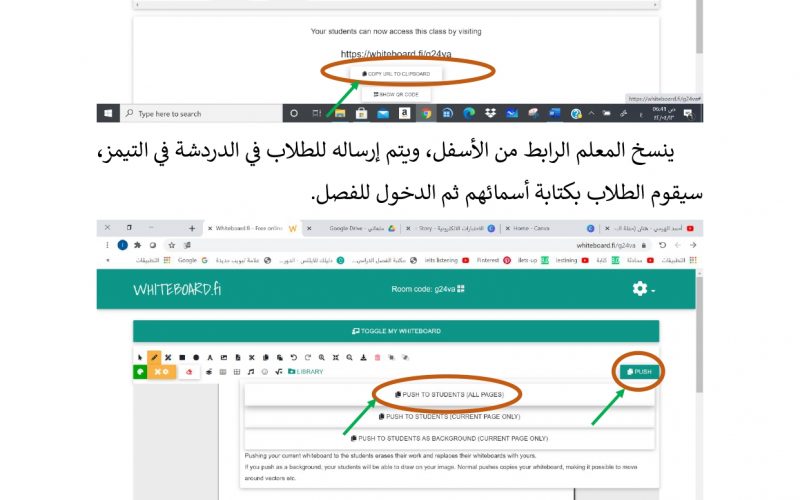The height and width of the screenshot is (500, 800).
Task: Open Dropbox from the taskbar
Action: [490, 113]
